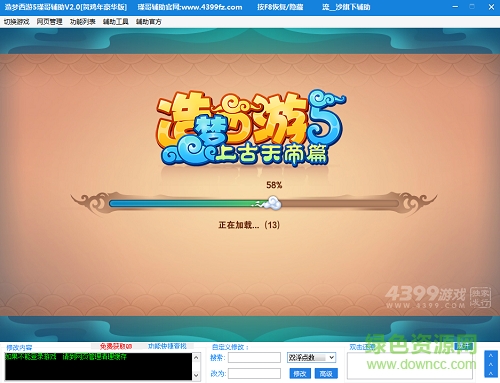Open the 辅助官方 menu
500x383 pixels.
(x=148, y=22)
